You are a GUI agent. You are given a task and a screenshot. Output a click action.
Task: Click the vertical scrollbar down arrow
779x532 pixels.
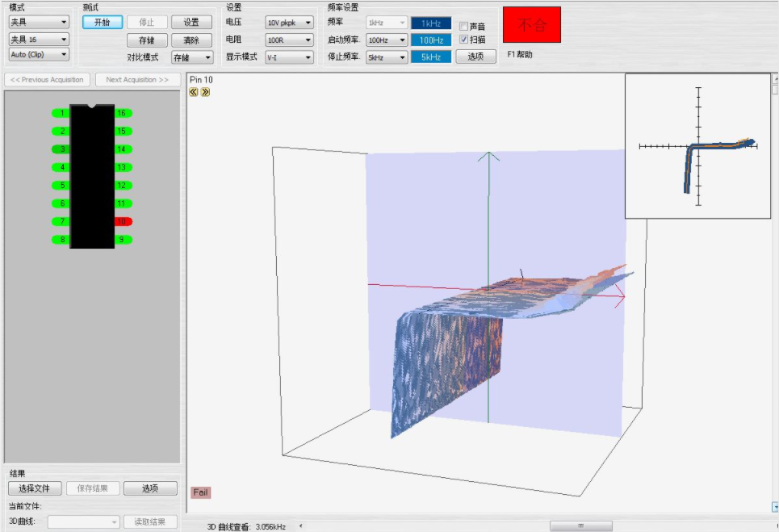(x=775, y=507)
